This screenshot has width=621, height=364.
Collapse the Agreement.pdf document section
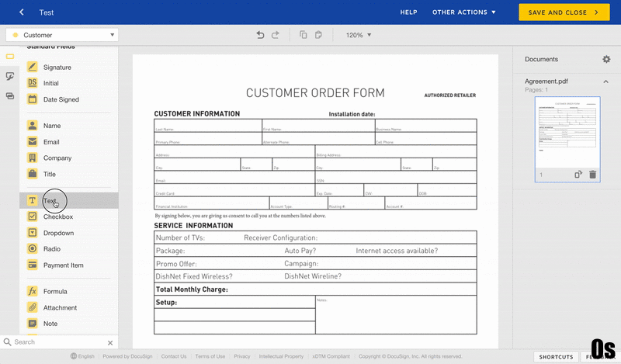[606, 81]
